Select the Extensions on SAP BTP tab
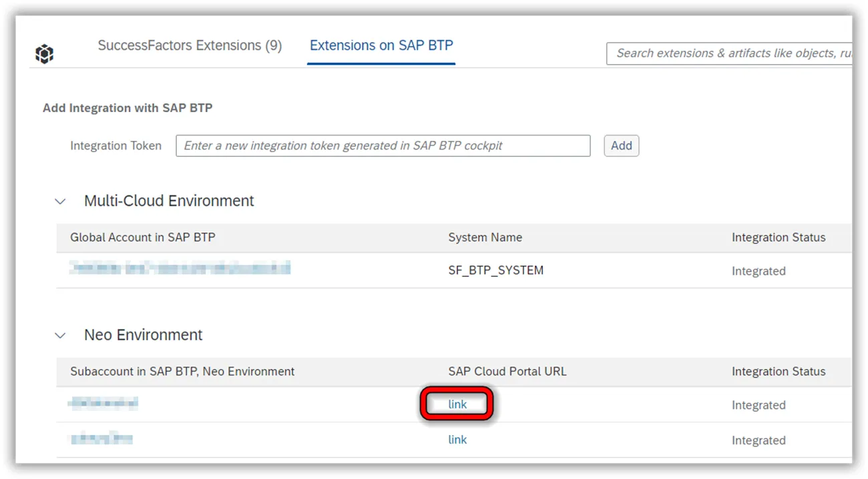The width and height of the screenshot is (868, 479). pyautogui.click(x=381, y=45)
